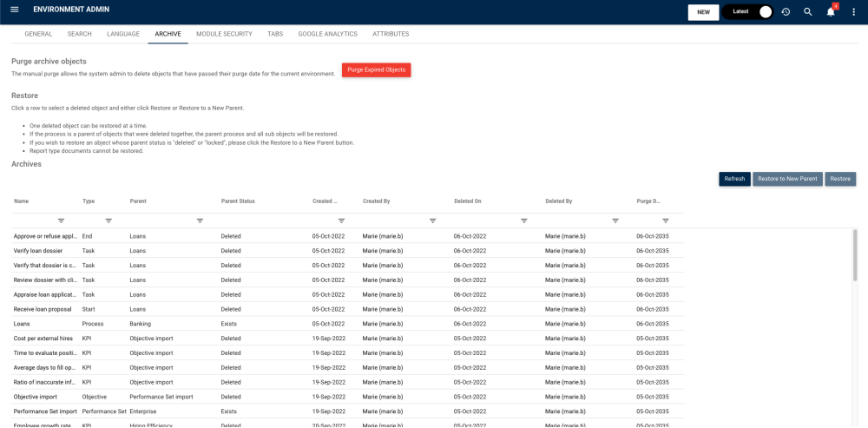
Task: Sort by the Parent Status column header
Action: [238, 201]
